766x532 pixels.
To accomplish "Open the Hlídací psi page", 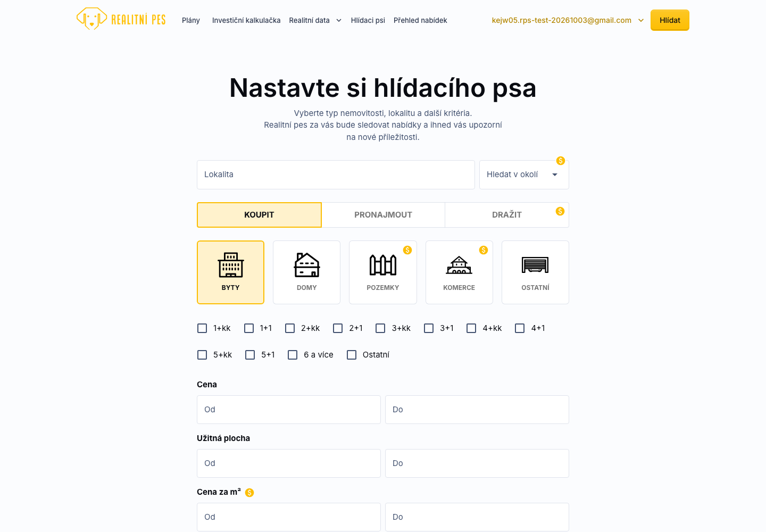I will point(368,20).
